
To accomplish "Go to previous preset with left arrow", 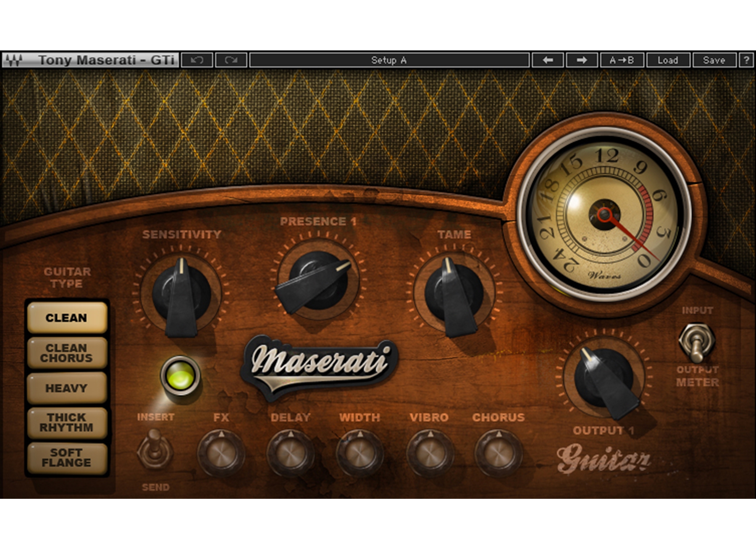I will tap(548, 60).
